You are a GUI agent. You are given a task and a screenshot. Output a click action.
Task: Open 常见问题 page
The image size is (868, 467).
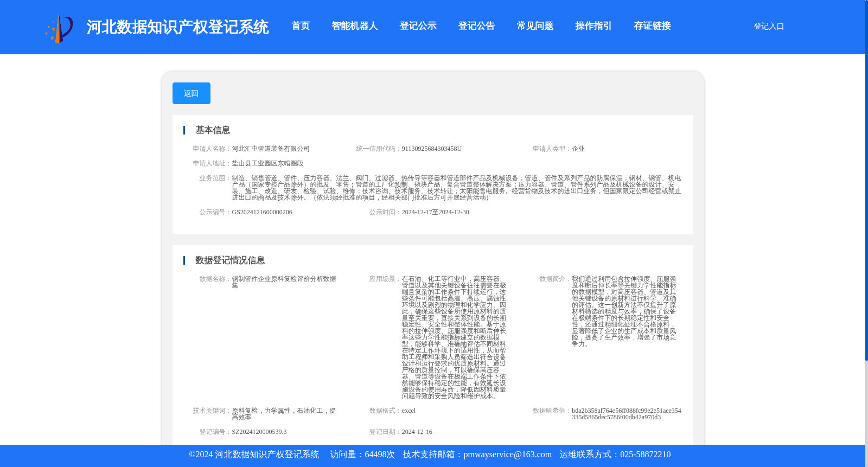pos(535,26)
